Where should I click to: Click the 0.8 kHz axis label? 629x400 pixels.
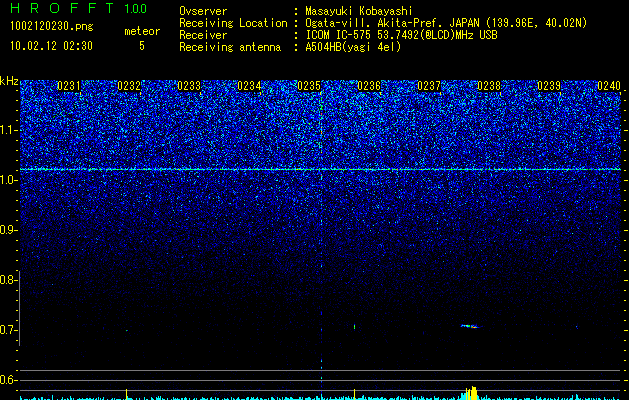8,280
